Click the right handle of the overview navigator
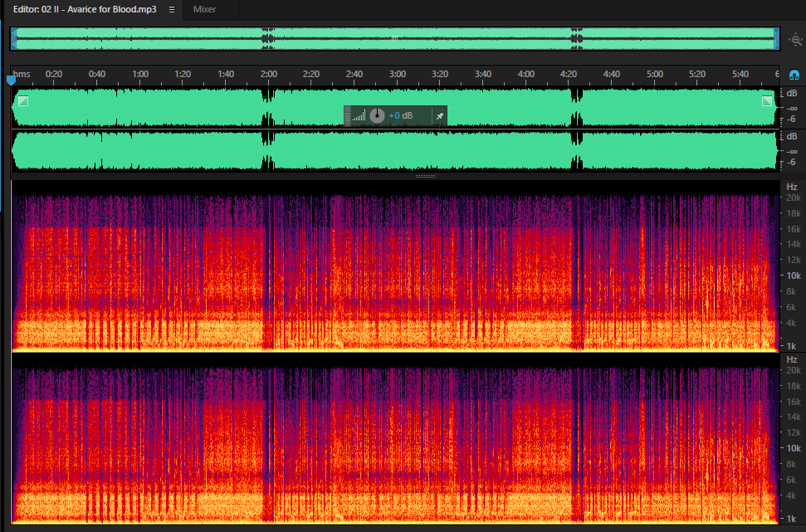This screenshot has width=806, height=532. point(776,39)
